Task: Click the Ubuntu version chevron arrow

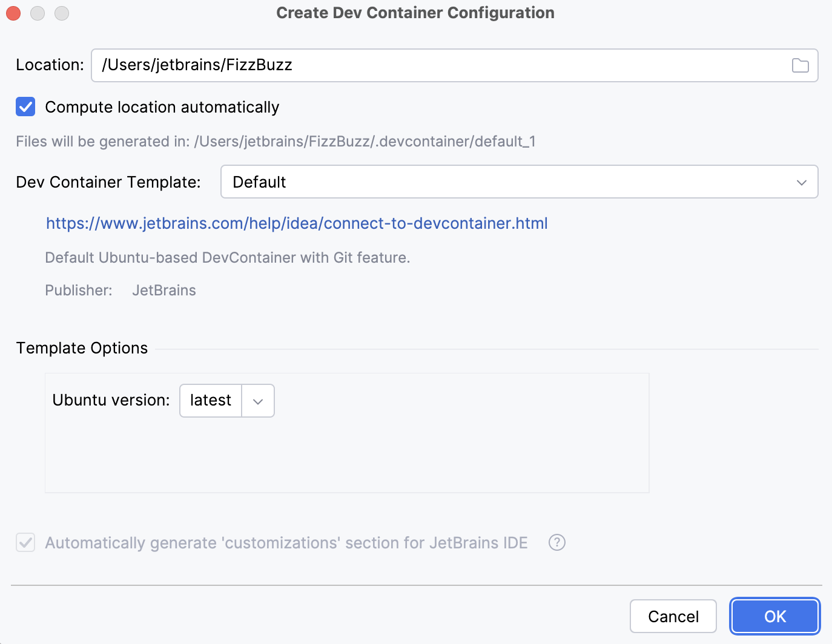Action: pyautogui.click(x=257, y=400)
